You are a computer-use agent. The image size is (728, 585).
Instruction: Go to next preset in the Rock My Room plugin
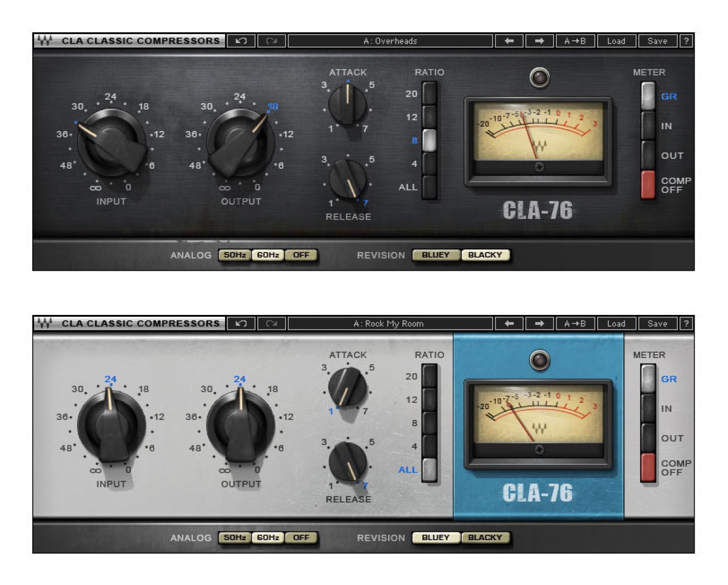coord(539,324)
